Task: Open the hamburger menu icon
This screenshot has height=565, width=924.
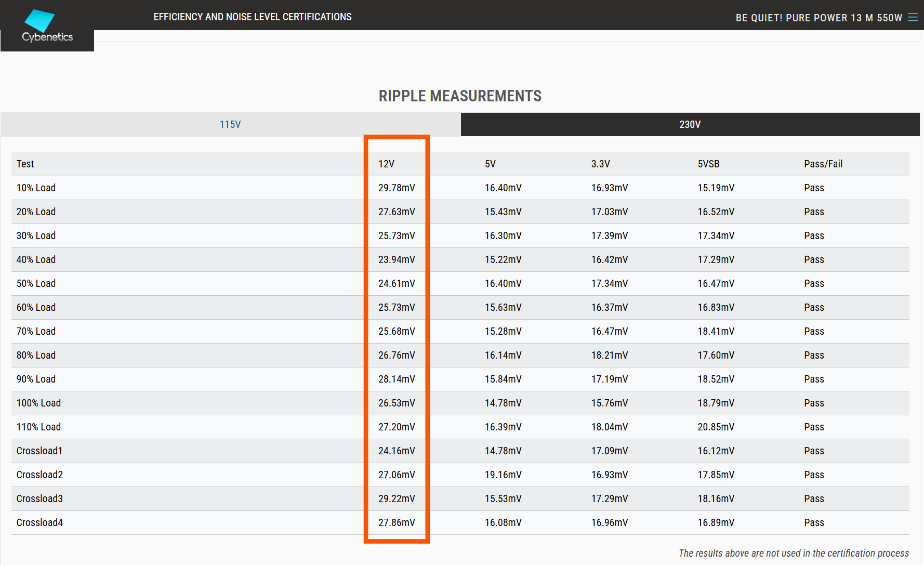Action: [x=913, y=17]
